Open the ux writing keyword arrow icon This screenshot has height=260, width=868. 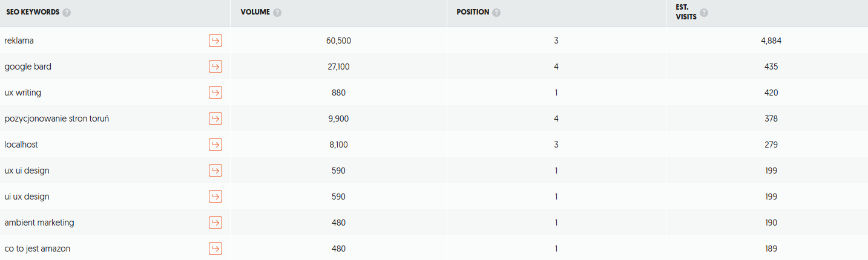click(215, 93)
